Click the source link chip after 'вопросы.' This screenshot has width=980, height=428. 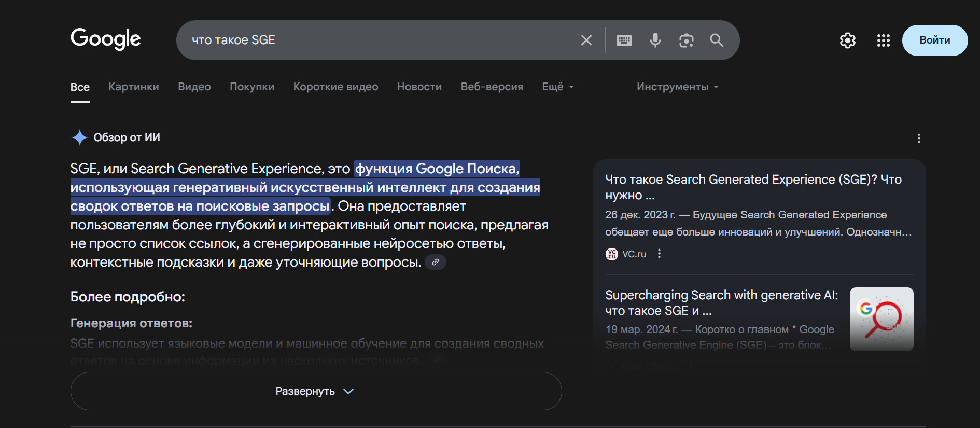[x=436, y=262]
